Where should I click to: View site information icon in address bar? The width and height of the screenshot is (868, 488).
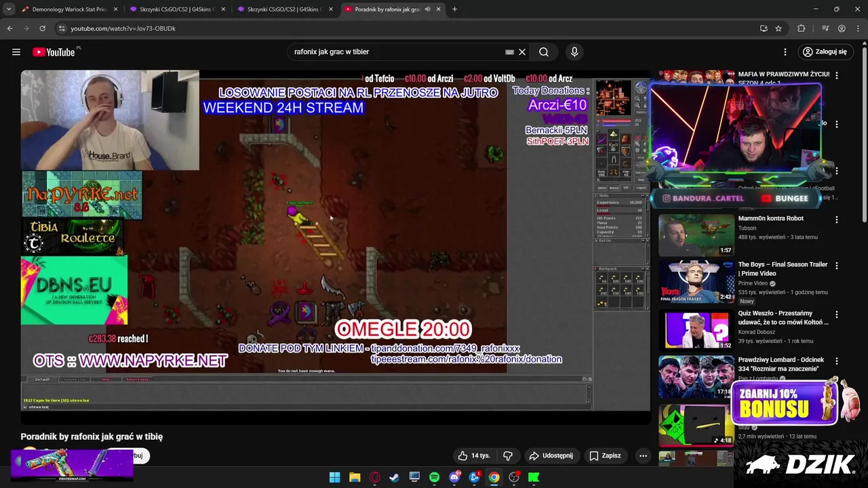(62, 28)
